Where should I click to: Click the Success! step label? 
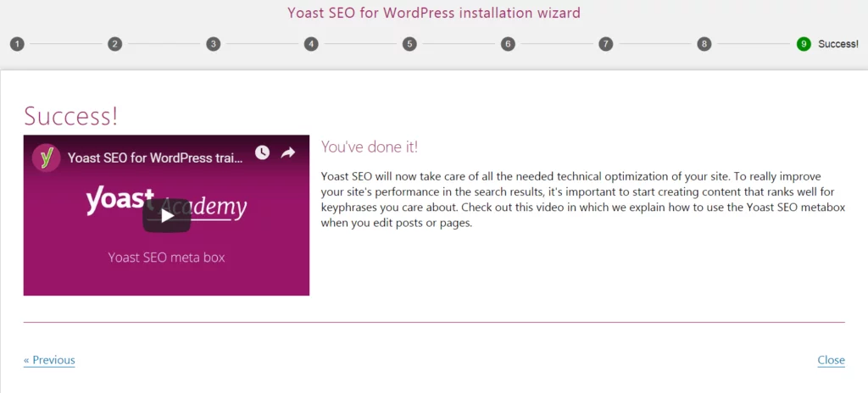pyautogui.click(x=838, y=44)
